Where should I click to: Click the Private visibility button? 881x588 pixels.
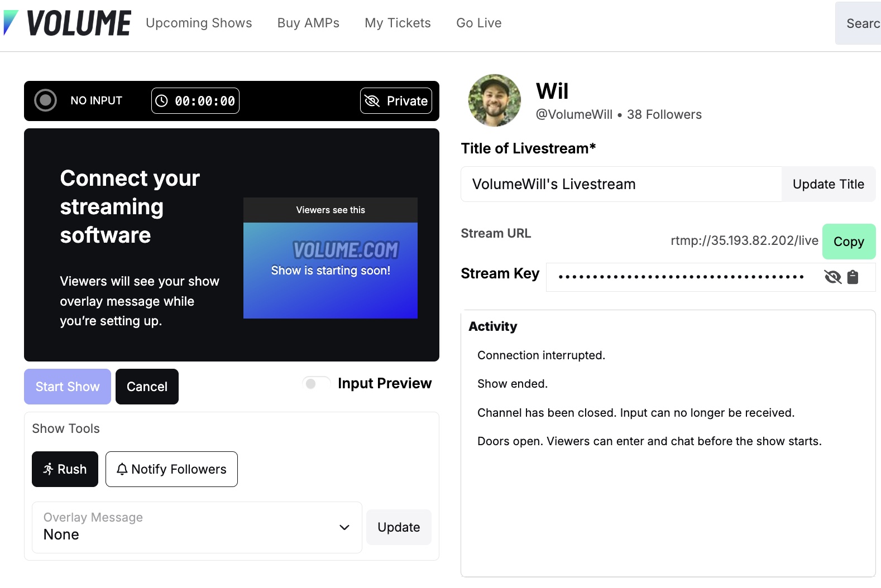pyautogui.click(x=396, y=101)
